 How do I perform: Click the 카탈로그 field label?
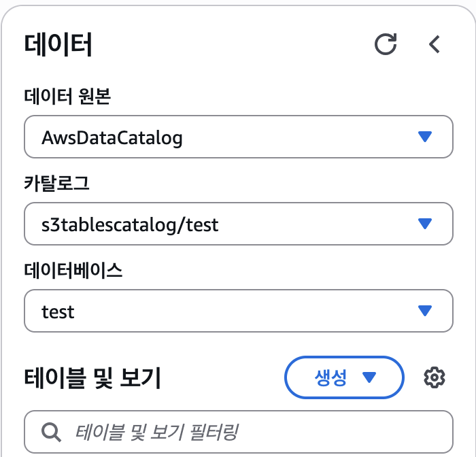[56, 184]
